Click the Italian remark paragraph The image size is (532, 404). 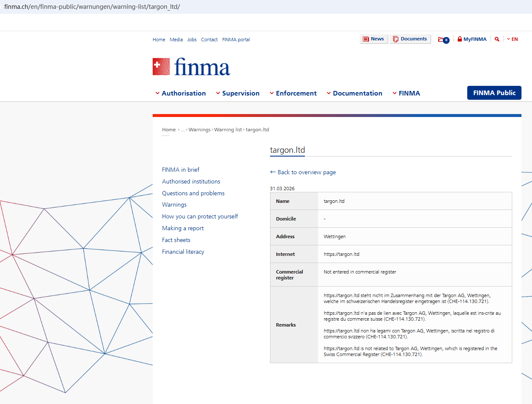[409, 334]
